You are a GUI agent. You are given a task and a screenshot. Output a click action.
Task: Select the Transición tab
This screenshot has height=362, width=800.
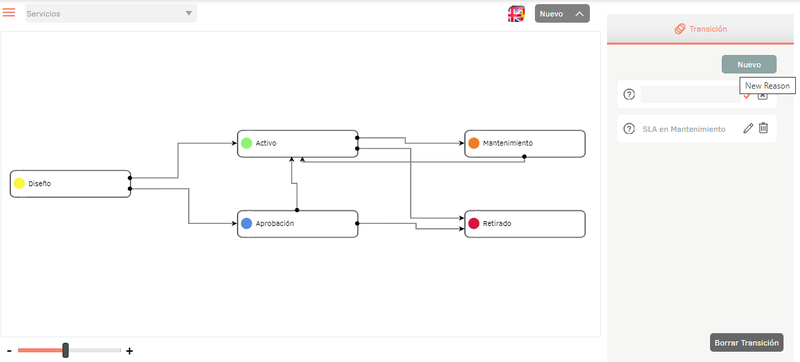[x=700, y=29]
